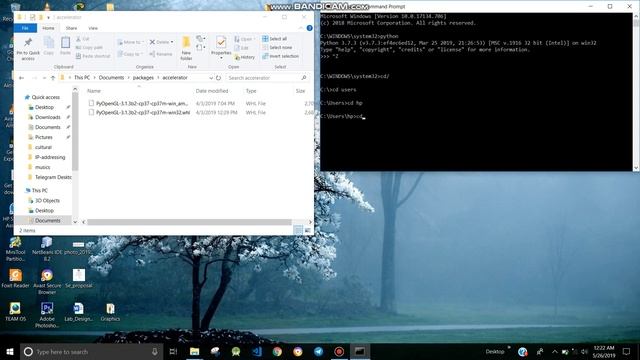The width and height of the screenshot is (640, 360).
Task: Click the navigation pane vertical scrollbar
Action: [x=75, y=132]
